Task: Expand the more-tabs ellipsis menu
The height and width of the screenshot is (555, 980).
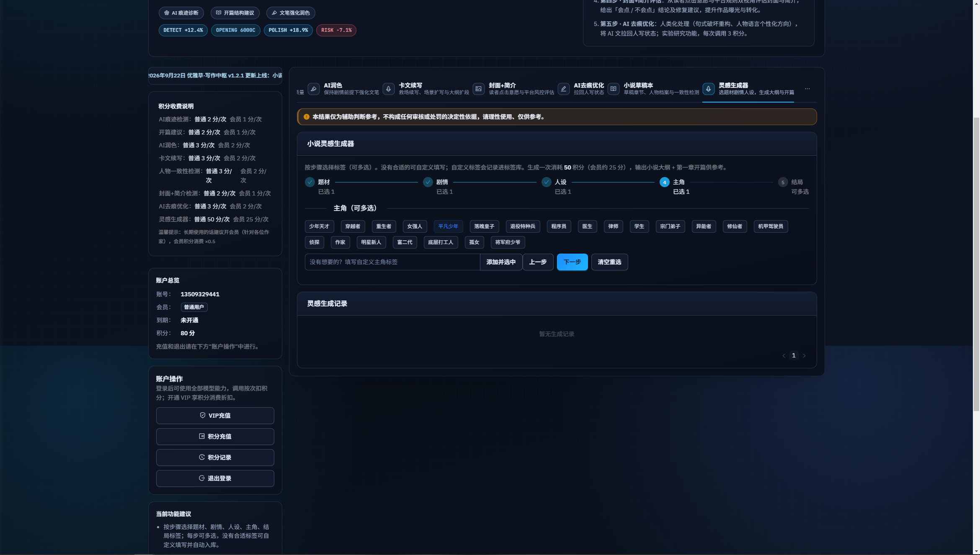Action: tap(807, 89)
